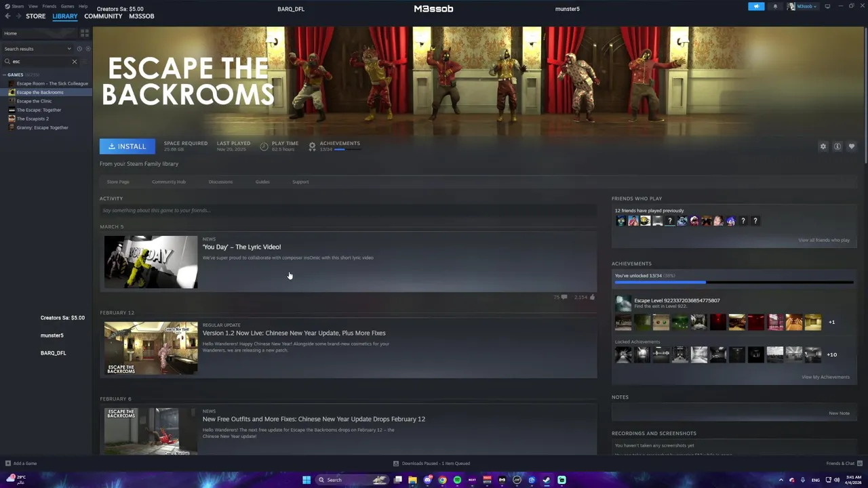Click the achievements progress bar
868x488 pixels.
pyautogui.click(x=734, y=282)
